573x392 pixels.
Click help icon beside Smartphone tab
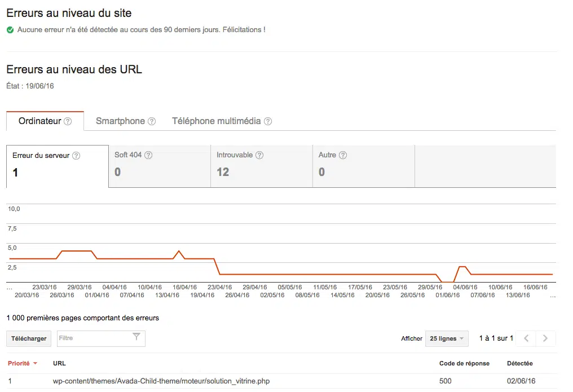(152, 121)
